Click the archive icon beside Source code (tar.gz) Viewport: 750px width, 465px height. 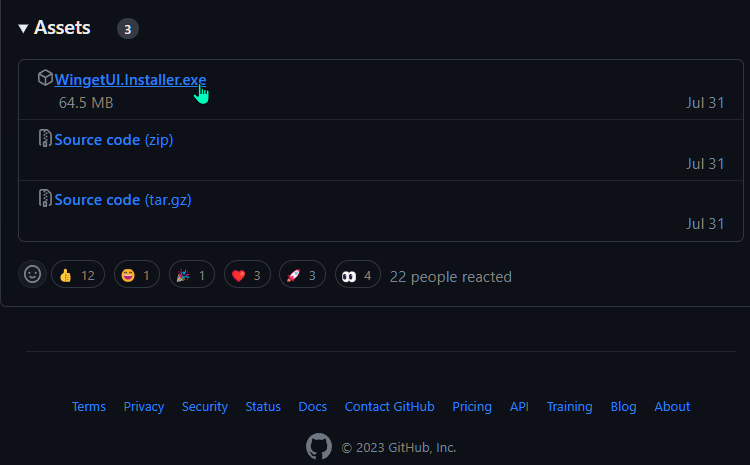coord(45,198)
